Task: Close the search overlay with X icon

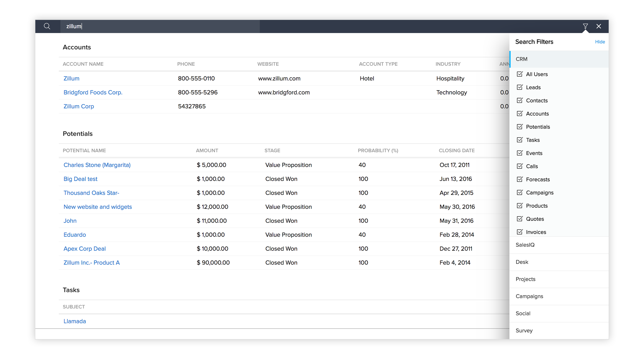Action: click(x=599, y=26)
